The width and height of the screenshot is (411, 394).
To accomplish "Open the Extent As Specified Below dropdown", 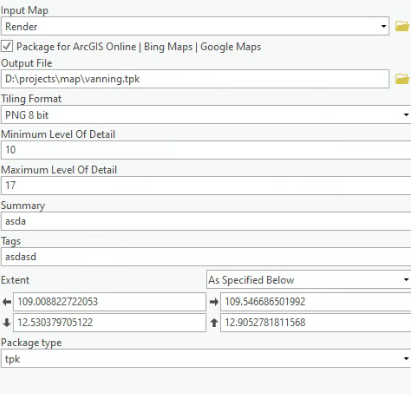I will point(309,280).
